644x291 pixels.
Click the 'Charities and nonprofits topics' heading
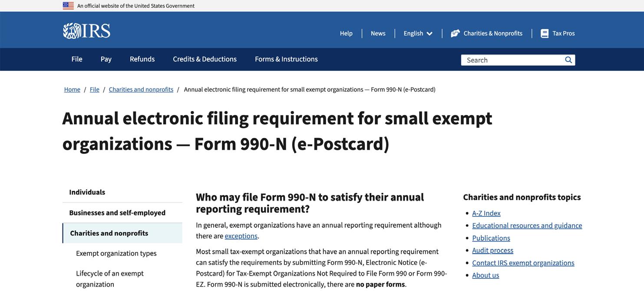[522, 197]
